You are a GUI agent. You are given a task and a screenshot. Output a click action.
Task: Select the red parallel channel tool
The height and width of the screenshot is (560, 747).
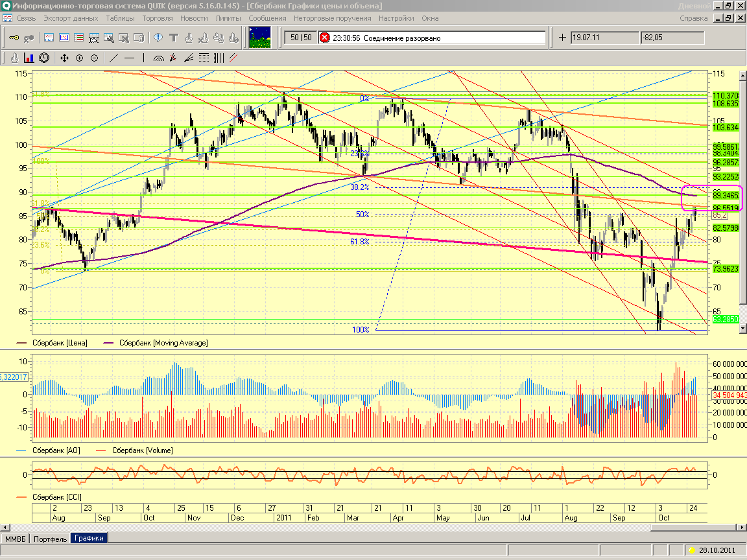(233, 58)
